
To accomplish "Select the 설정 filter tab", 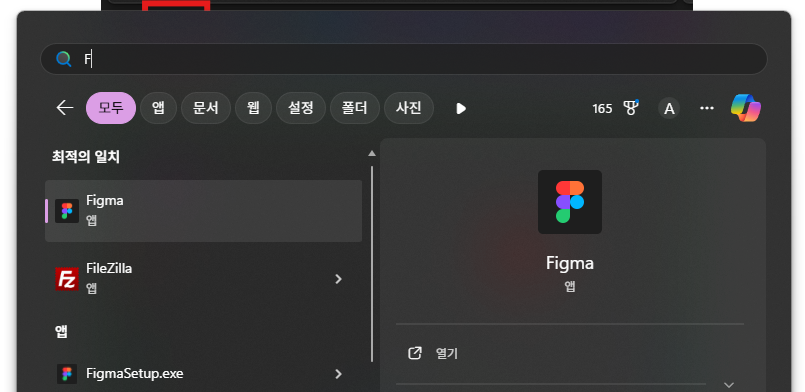I will pos(301,108).
